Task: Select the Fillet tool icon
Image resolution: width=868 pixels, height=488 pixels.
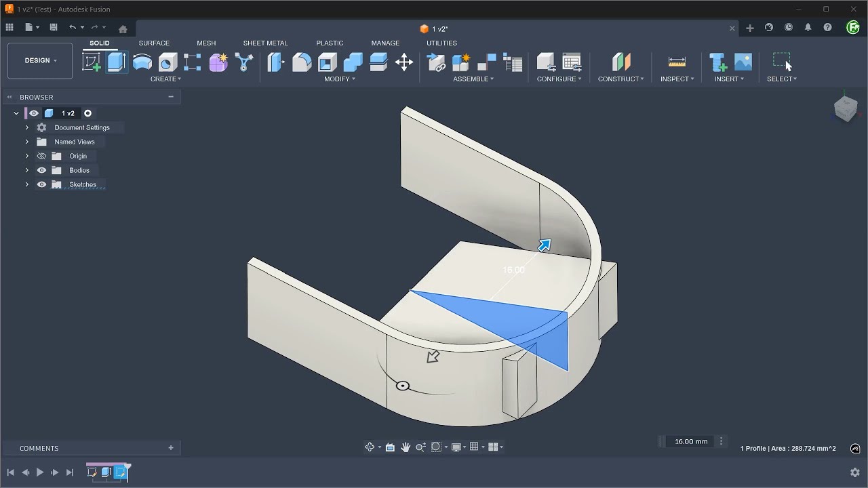Action: coord(302,62)
